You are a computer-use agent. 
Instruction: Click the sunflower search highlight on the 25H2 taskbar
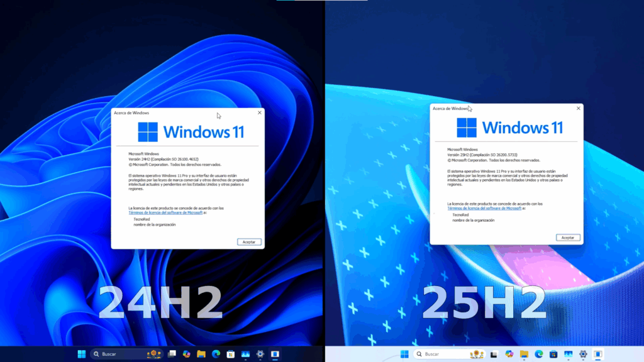coord(477,354)
